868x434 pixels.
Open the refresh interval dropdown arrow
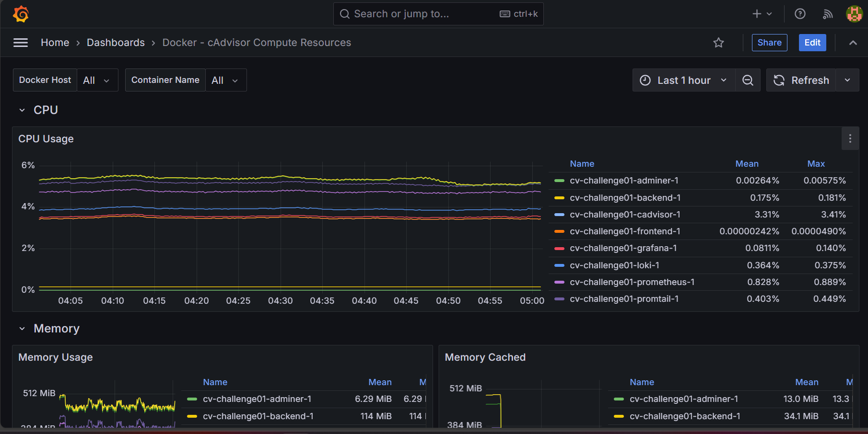pos(847,80)
